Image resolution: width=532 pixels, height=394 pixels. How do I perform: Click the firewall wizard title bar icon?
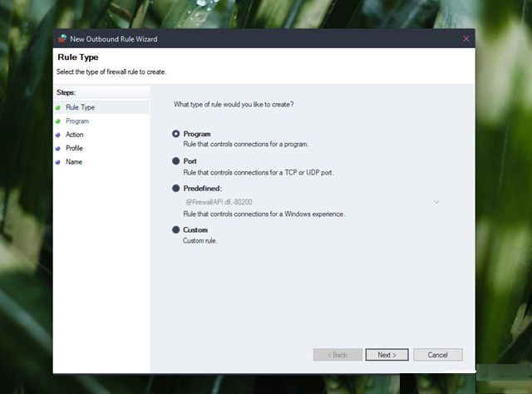pyautogui.click(x=62, y=39)
